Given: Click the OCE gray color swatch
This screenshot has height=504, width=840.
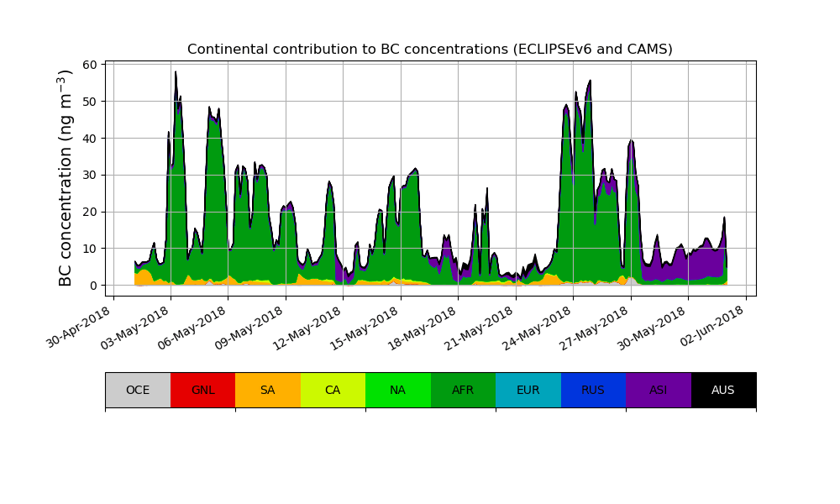Looking at the screenshot, I should 139,390.
